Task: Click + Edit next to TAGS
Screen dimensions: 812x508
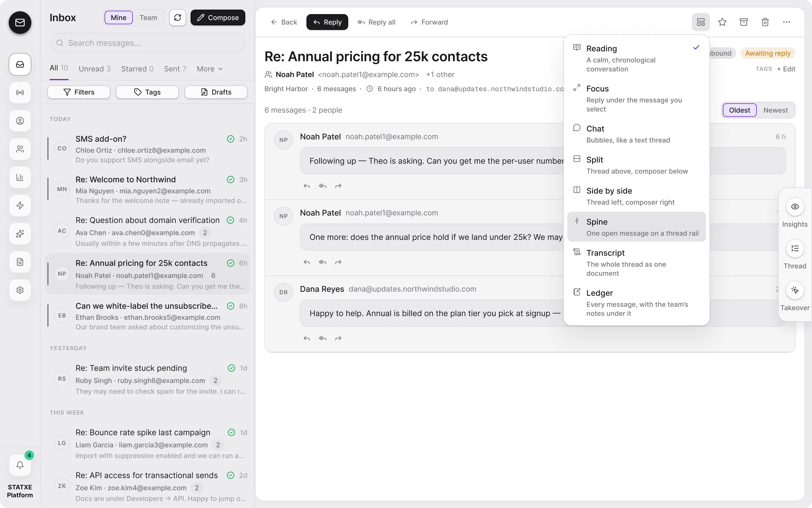Action: [x=786, y=69]
